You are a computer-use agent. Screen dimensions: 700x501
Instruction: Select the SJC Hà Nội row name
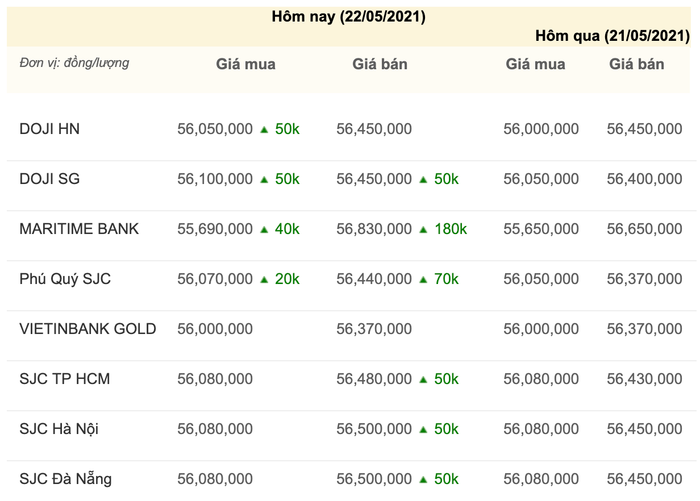[59, 429]
